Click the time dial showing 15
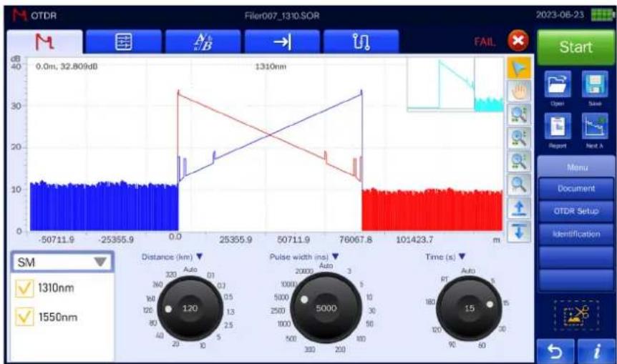Screen dimensions: 617x364 (469, 308)
